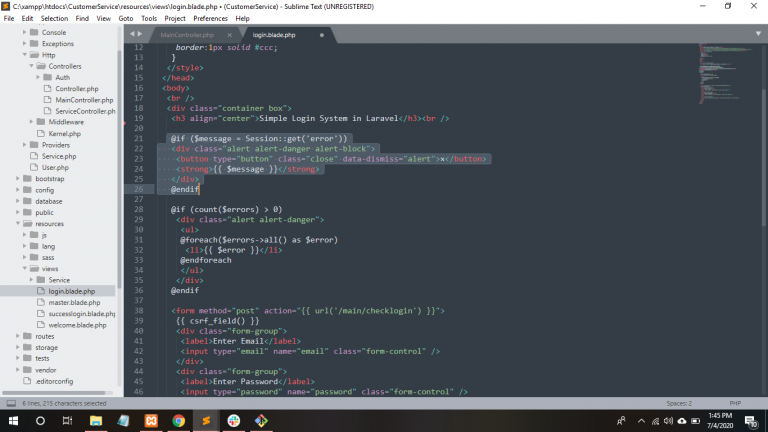Image resolution: width=768 pixels, height=432 pixels.
Task: Click the storage folder icon
Action: (x=27, y=347)
